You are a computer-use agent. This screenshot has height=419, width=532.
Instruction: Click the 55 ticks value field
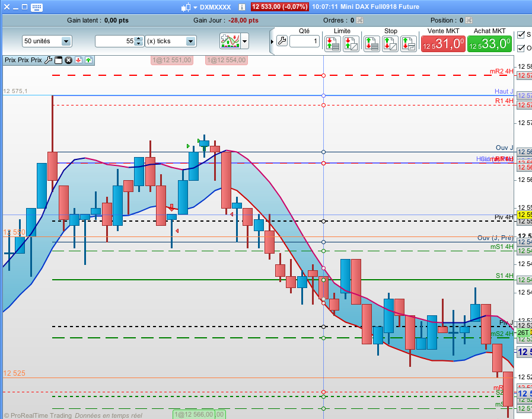click(115, 41)
